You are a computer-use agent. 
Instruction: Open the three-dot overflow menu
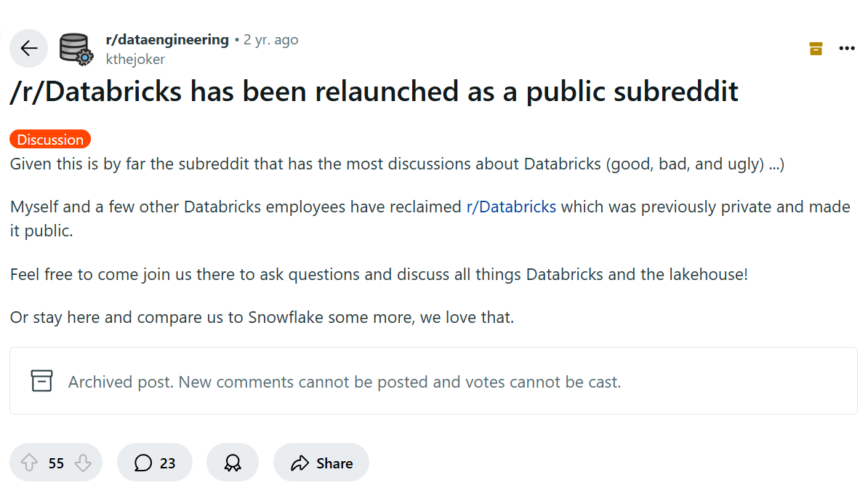pos(847,48)
